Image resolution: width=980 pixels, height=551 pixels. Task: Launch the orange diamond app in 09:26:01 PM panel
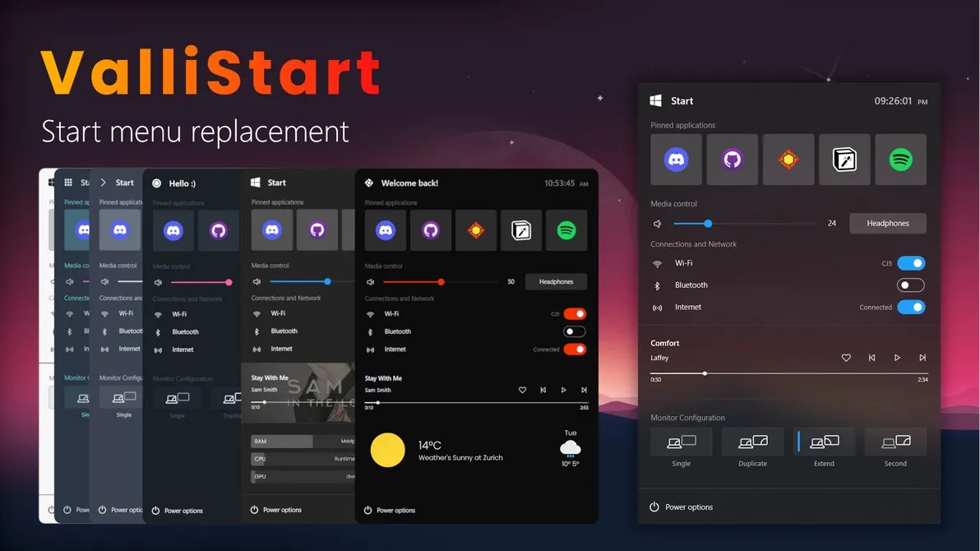pyautogui.click(x=788, y=160)
